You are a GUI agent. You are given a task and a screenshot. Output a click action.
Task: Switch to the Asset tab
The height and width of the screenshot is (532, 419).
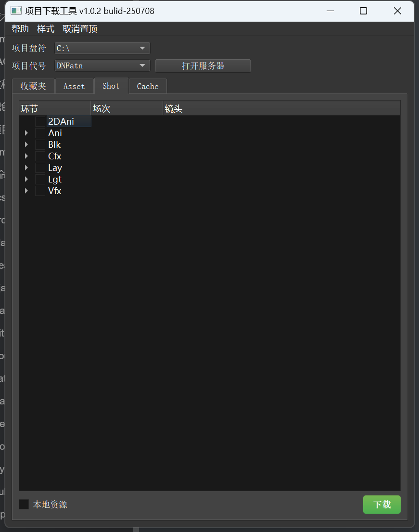click(74, 86)
